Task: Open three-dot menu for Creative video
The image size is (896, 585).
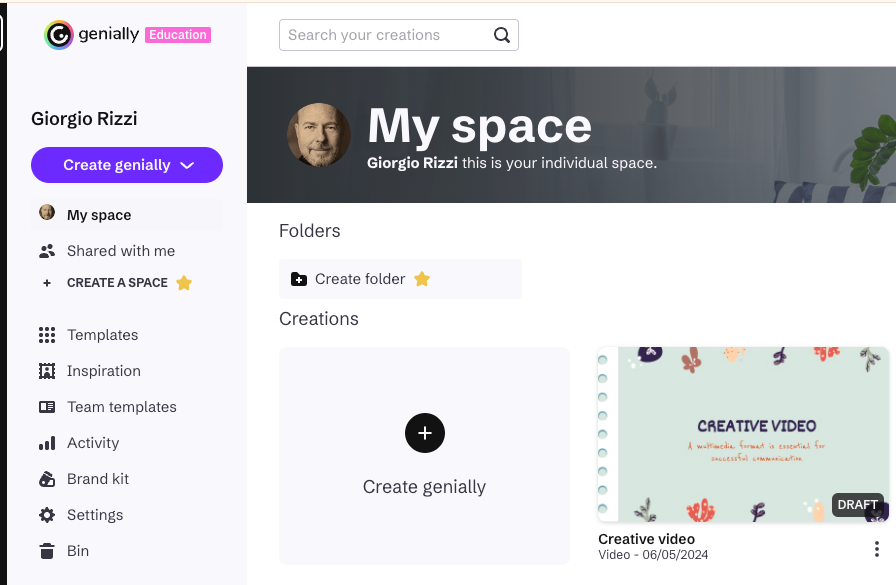Action: point(877,549)
